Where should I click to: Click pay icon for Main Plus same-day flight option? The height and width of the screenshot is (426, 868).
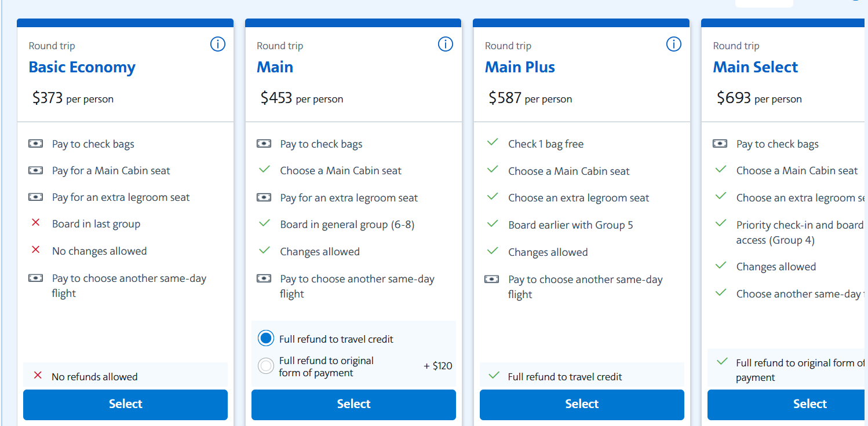pos(491,278)
